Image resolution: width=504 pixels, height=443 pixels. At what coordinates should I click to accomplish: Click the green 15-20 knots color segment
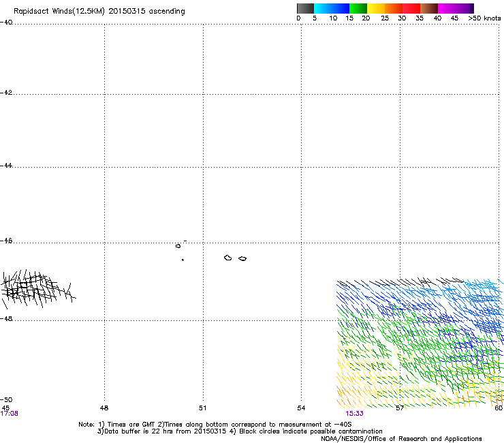358,8
